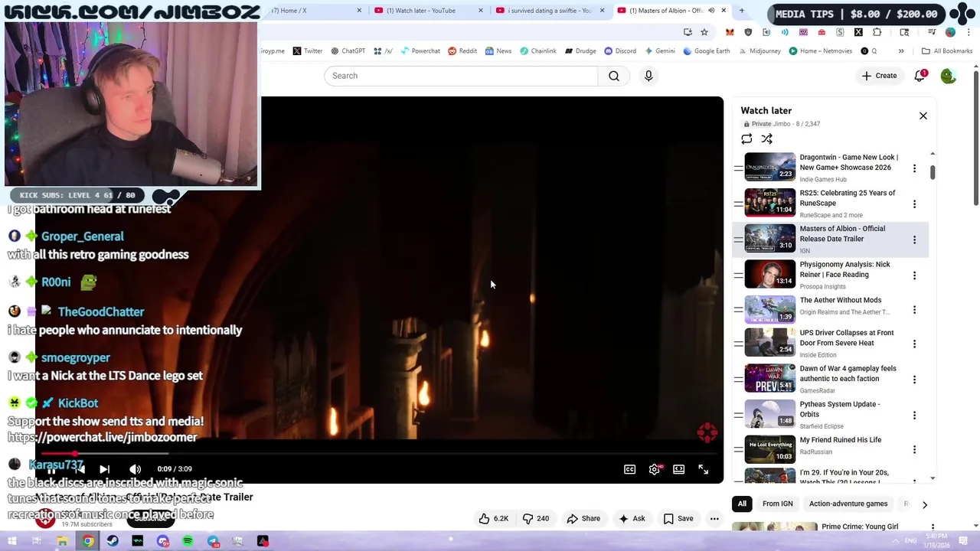This screenshot has width=980, height=551.
Task: Bookmark this page with the star icon
Action: [x=704, y=32]
